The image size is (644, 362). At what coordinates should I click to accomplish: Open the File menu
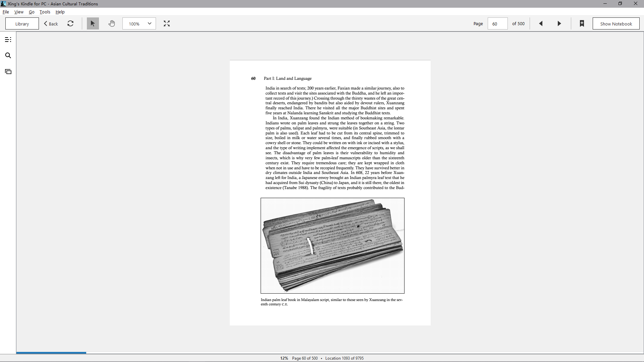click(6, 12)
